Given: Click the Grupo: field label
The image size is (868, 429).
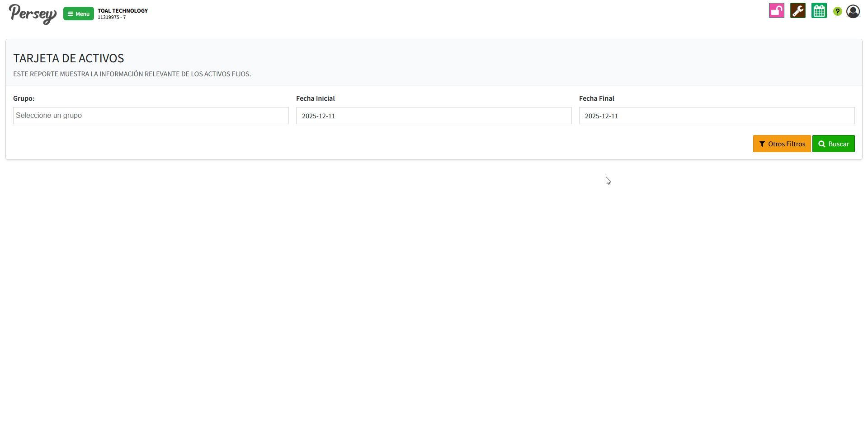Looking at the screenshot, I should click(24, 98).
